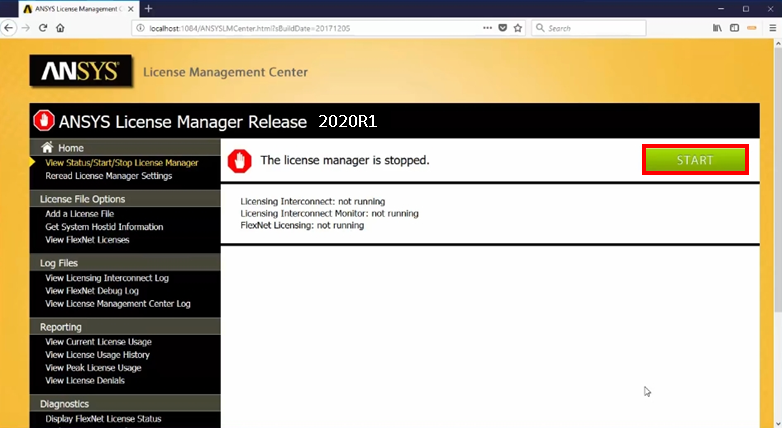Click the stop-hand icon beside stopped message
782x428 pixels.
240,161
